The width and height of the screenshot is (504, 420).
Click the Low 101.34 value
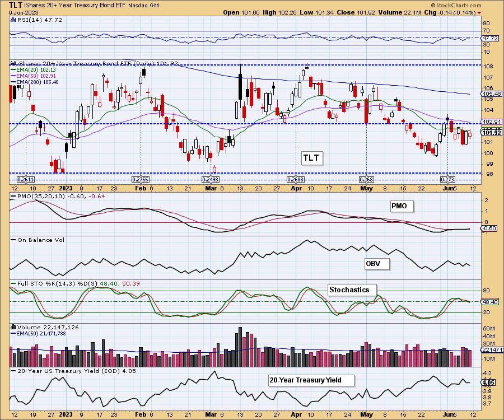317,12
